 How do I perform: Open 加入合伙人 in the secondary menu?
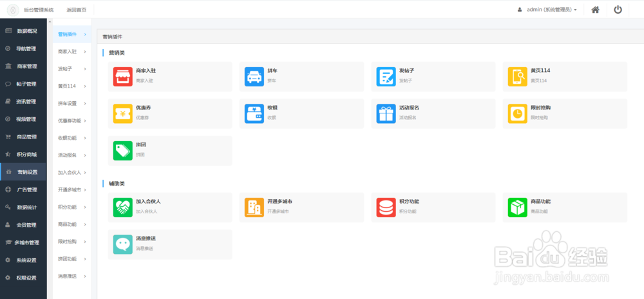pyautogui.click(x=72, y=173)
